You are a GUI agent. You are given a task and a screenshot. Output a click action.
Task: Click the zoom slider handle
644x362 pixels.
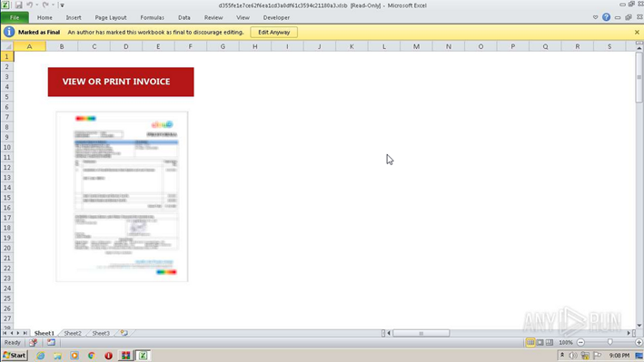pyautogui.click(x=609, y=342)
